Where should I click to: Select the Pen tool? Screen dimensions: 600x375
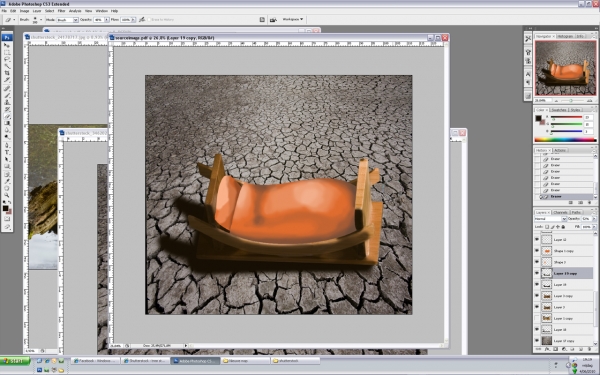pyautogui.click(x=7, y=146)
